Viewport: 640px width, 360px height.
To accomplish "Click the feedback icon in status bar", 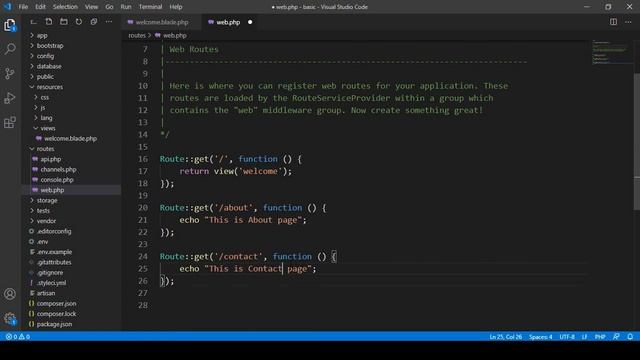I will 616,337.
